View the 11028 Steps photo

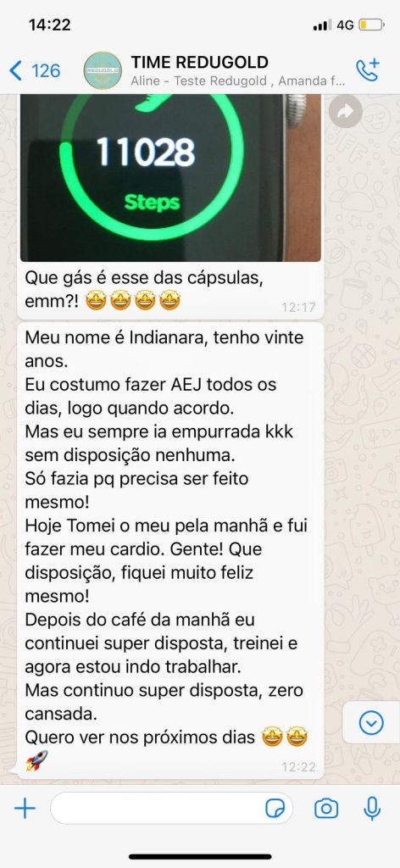tap(170, 178)
